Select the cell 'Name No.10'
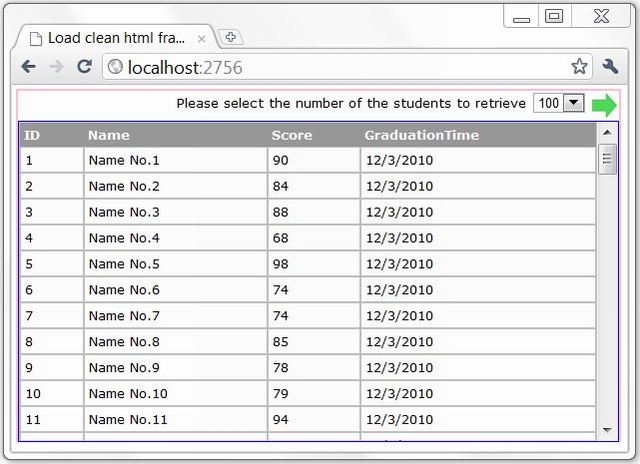The width and height of the screenshot is (640, 464). tap(176, 393)
